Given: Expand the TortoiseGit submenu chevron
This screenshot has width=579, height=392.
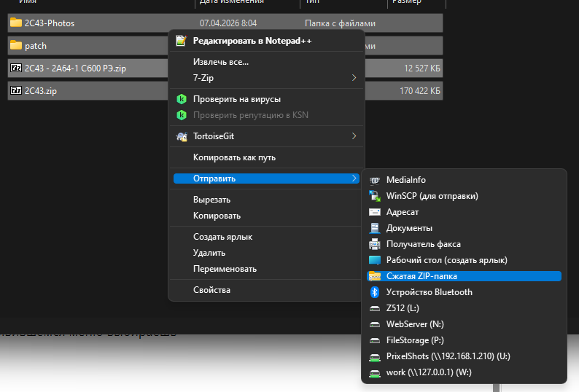Looking at the screenshot, I should [x=354, y=136].
